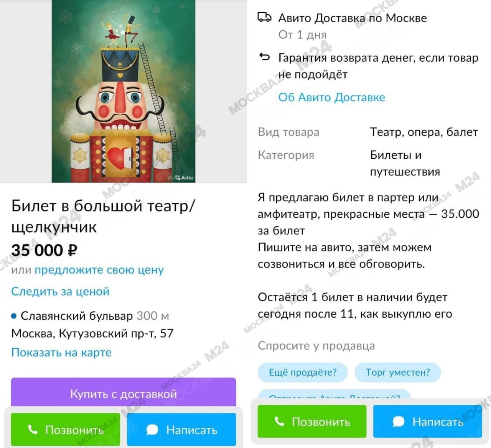Click the blue metro dot near Славянский бульвар
Image resolution: width=491 pixels, height=448 pixels.
coord(14,316)
